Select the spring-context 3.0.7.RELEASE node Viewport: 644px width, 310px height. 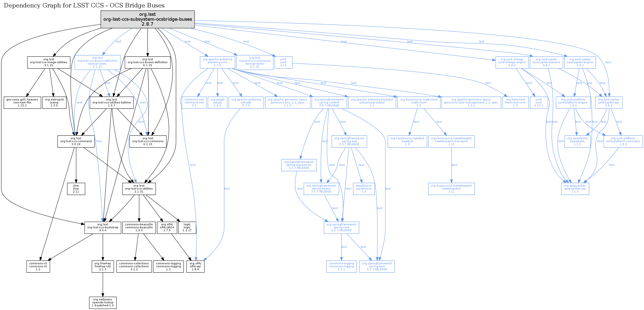329,103
